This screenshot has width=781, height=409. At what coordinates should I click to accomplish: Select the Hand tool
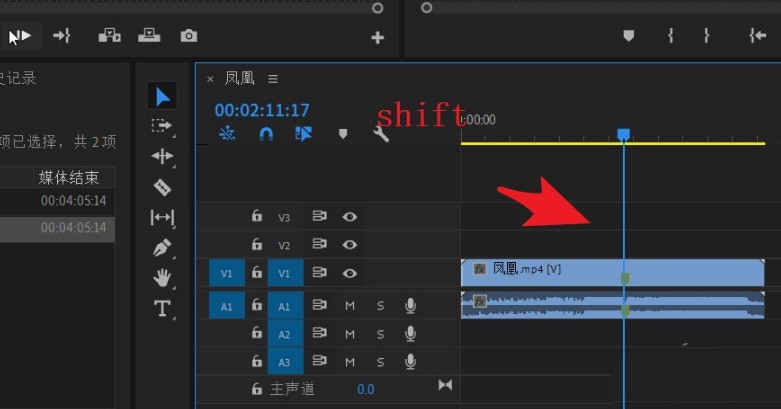pyautogui.click(x=162, y=278)
